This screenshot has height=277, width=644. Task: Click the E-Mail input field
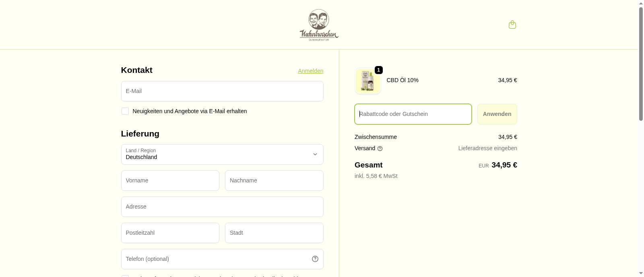pos(222,91)
